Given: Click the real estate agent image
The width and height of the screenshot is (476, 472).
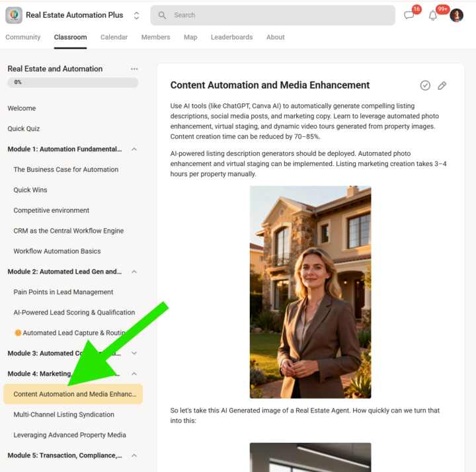Looking at the screenshot, I should [310, 292].
